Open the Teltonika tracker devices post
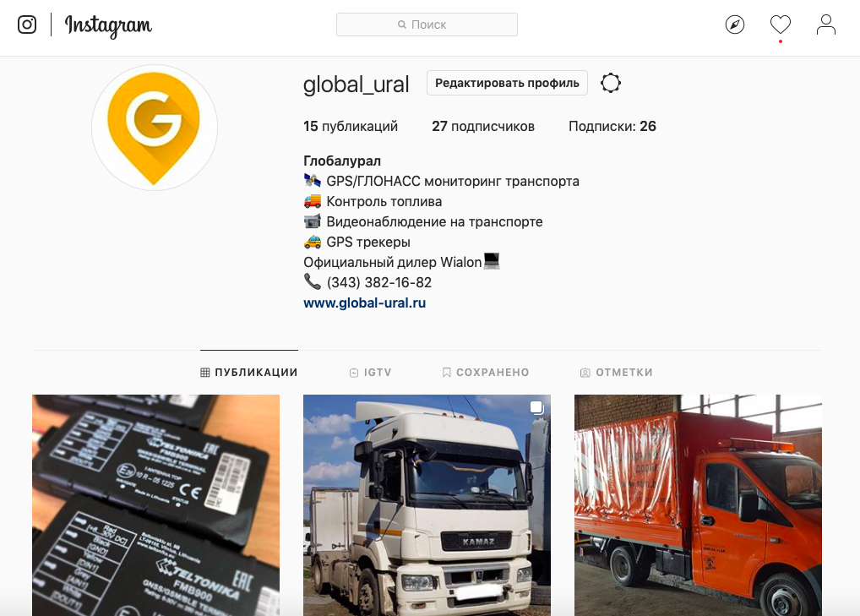This screenshot has width=860, height=616. click(x=155, y=505)
